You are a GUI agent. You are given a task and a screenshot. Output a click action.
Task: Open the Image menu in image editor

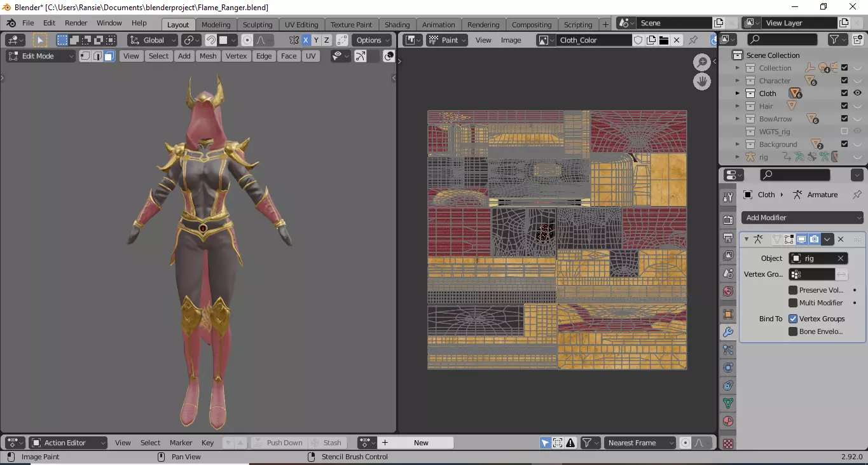pos(511,40)
